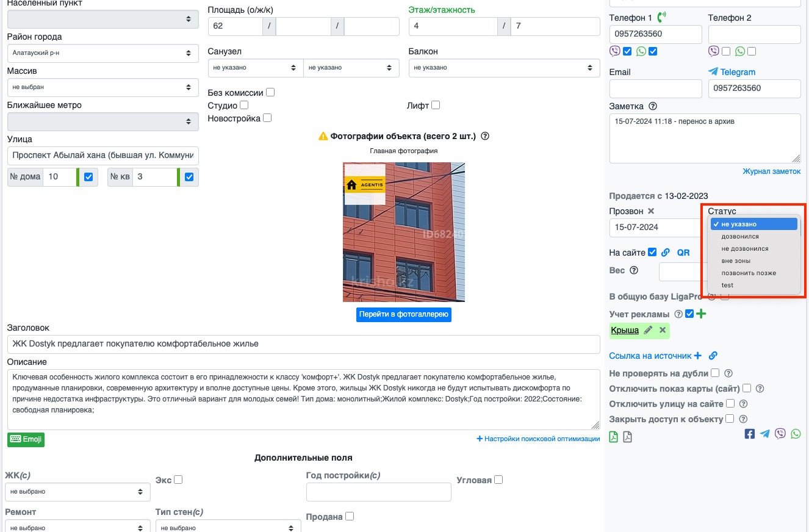
Task: Tick the Лифт checkbox
Action: pos(436,105)
